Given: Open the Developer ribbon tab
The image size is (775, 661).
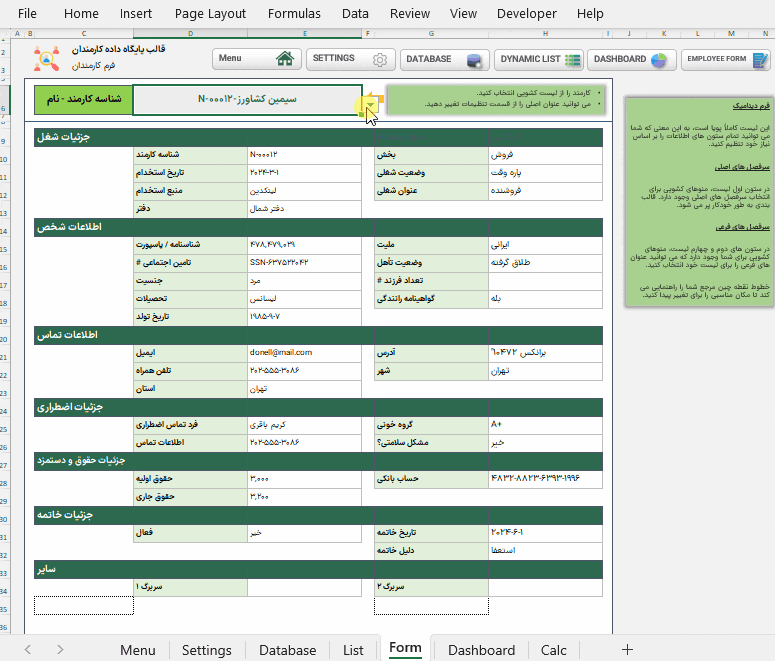Looking at the screenshot, I should coord(526,13).
